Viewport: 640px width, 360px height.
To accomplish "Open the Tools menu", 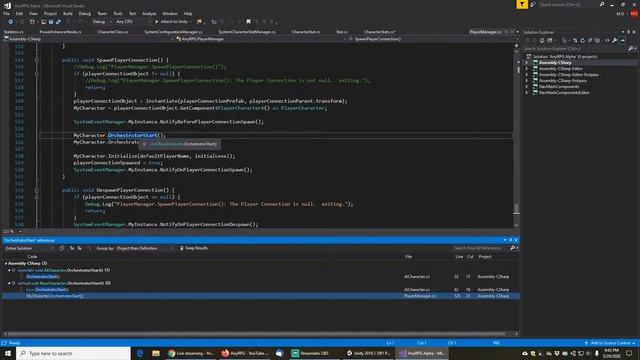I will (x=118, y=13).
